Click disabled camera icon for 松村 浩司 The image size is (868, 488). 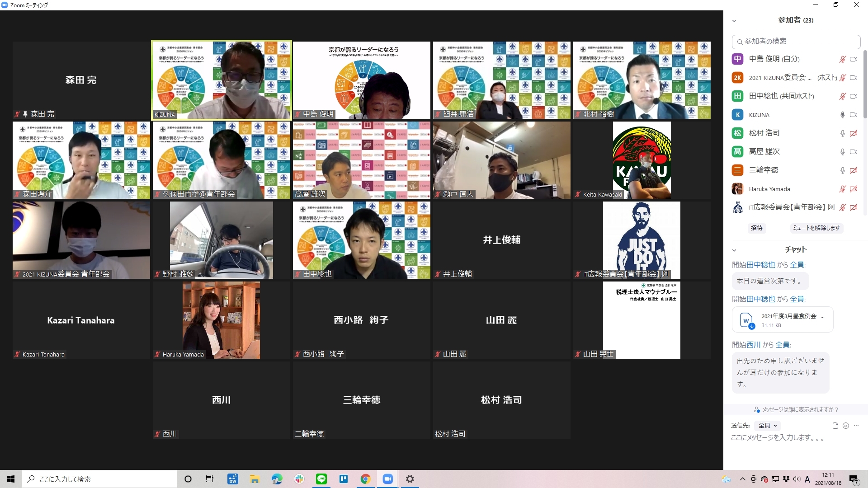coord(854,133)
